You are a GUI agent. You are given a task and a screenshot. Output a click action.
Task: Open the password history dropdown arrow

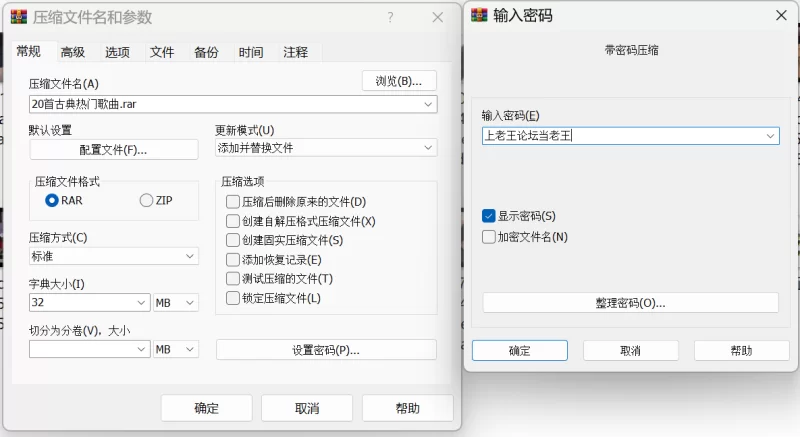[770, 136]
